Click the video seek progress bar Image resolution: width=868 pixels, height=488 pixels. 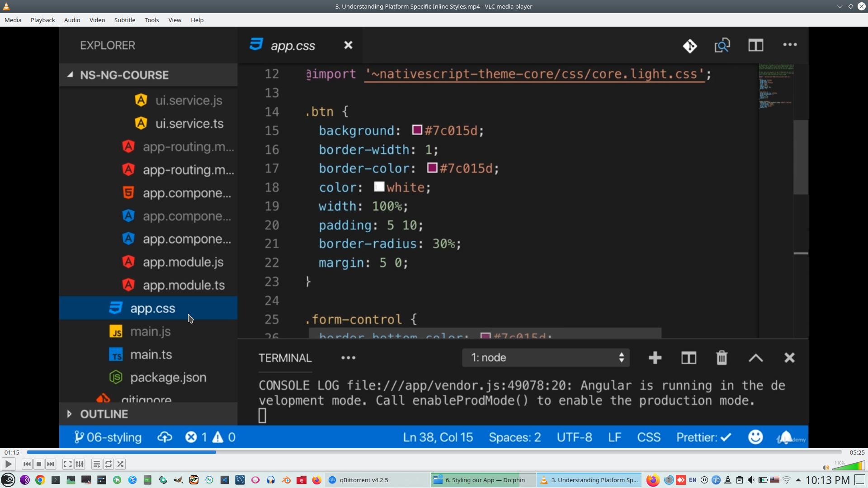(434, 452)
